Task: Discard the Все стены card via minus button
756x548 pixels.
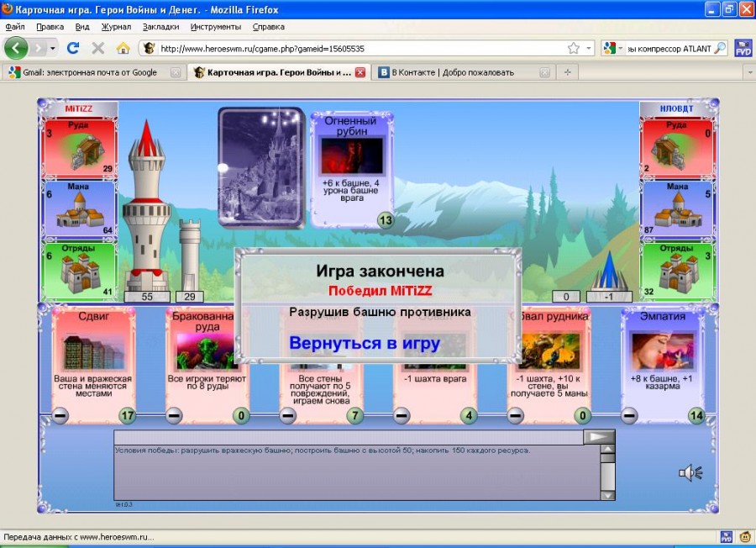Action: [x=288, y=415]
